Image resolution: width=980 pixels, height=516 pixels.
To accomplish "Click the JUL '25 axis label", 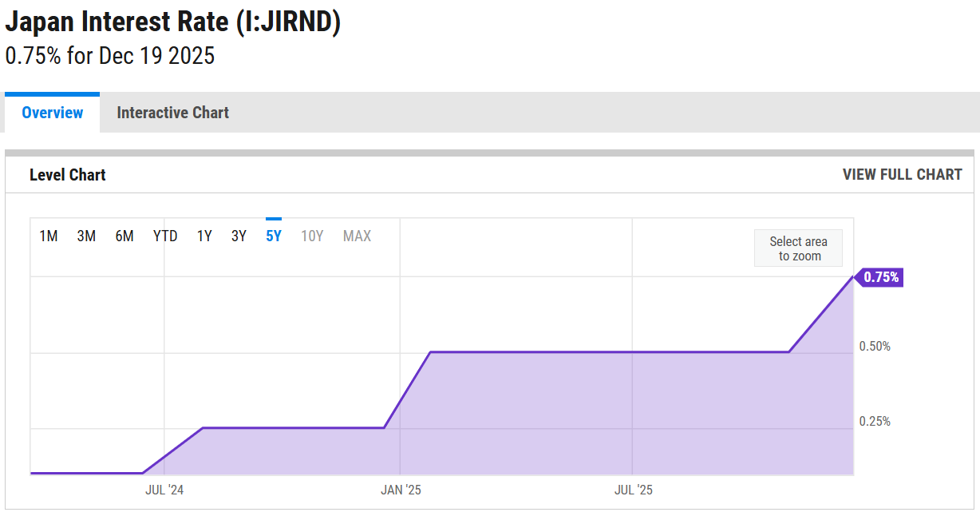I will point(633,490).
